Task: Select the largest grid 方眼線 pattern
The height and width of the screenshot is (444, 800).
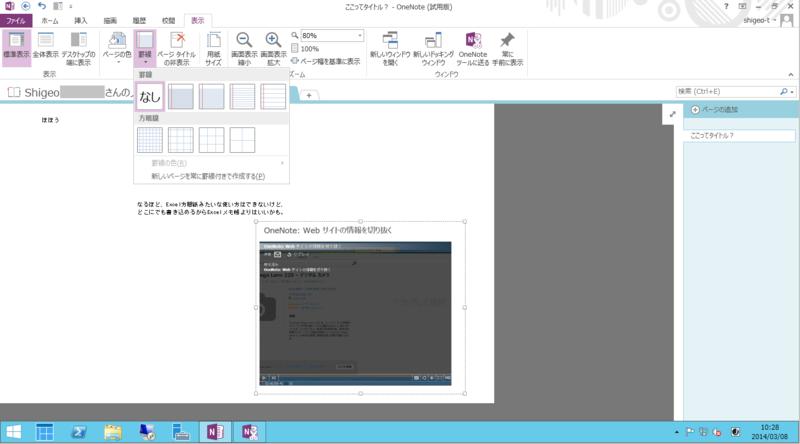Action: point(242,140)
